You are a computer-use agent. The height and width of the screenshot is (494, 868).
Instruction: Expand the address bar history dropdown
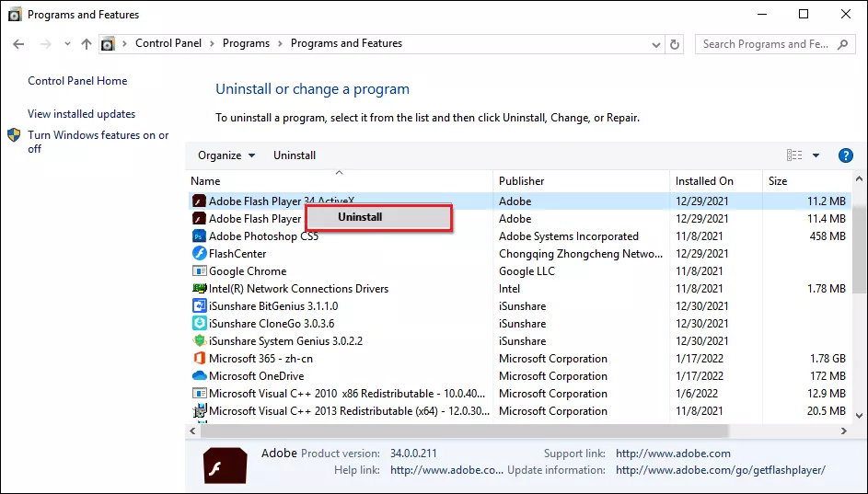656,44
